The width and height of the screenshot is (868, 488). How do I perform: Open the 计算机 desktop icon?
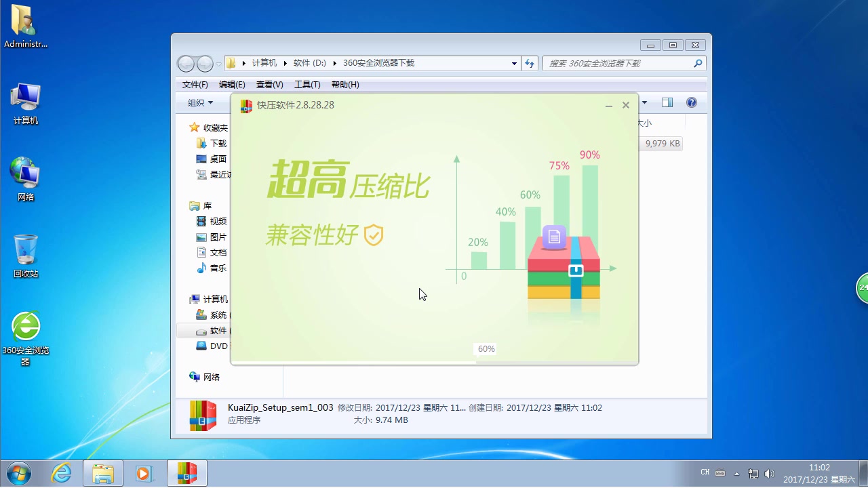[26, 104]
